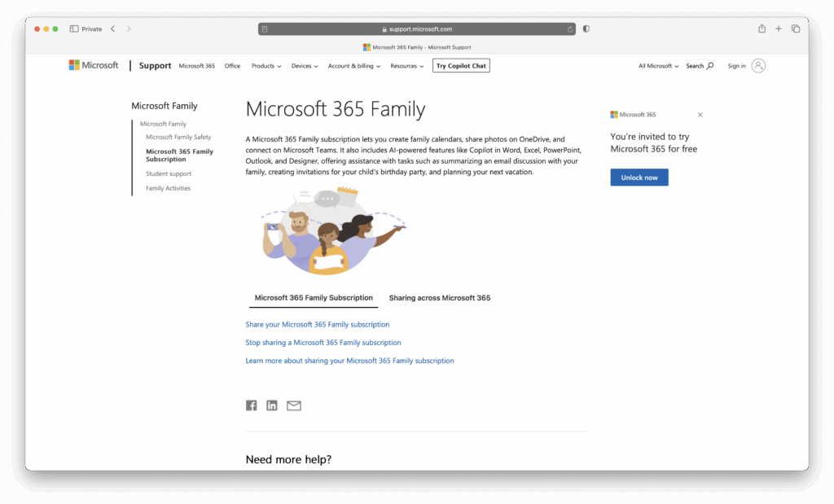Close the Microsoft 365 promo panel
Screen dimensions: 834x504
click(x=700, y=115)
